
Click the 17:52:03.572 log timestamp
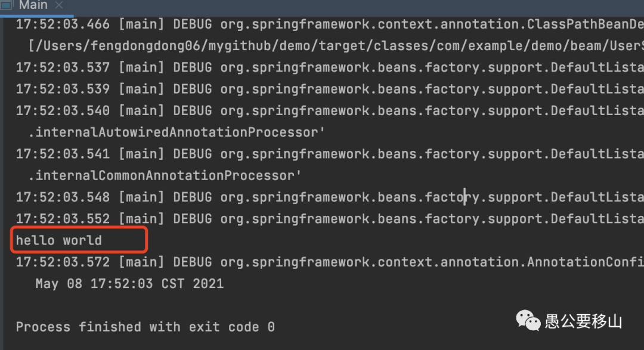coord(63,262)
